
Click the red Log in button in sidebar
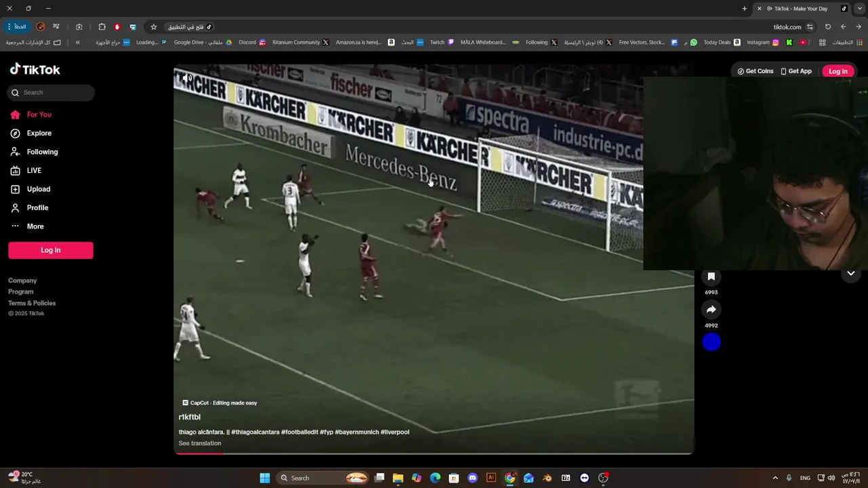(51, 250)
